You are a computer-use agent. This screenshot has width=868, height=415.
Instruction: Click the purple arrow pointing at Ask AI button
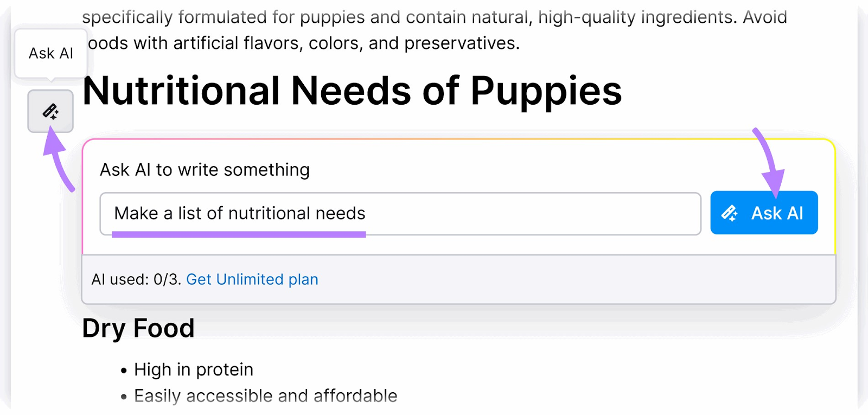(770, 163)
